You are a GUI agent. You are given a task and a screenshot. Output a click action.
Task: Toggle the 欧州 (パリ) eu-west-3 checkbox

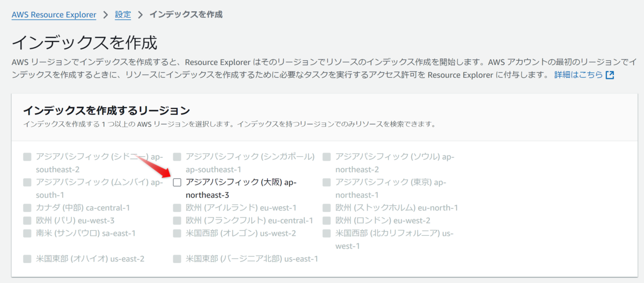27,221
